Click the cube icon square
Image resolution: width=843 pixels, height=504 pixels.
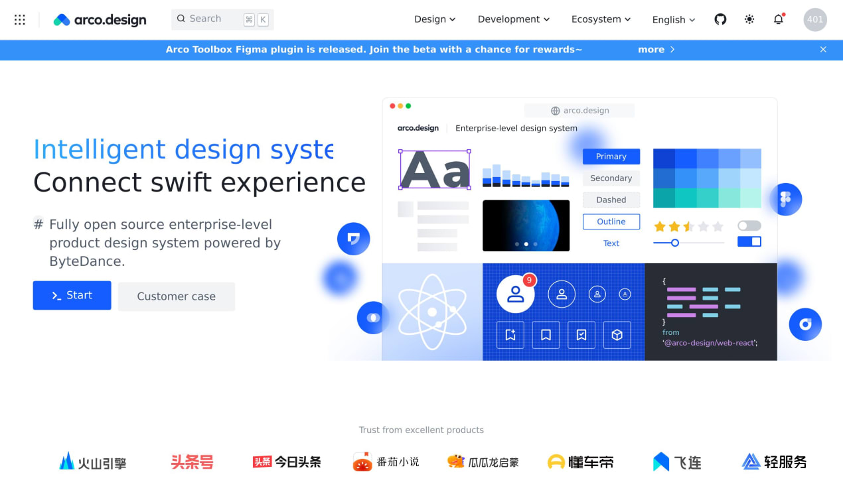(617, 335)
